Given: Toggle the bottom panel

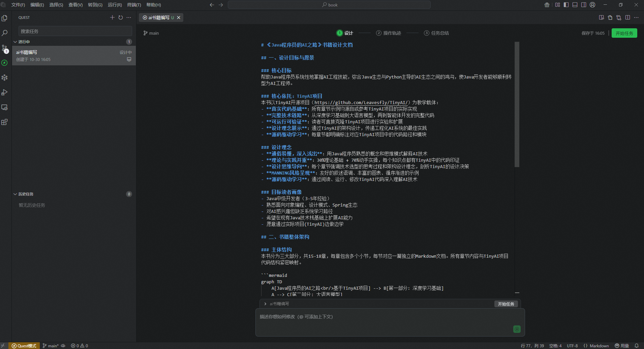Looking at the screenshot, I should (575, 5).
